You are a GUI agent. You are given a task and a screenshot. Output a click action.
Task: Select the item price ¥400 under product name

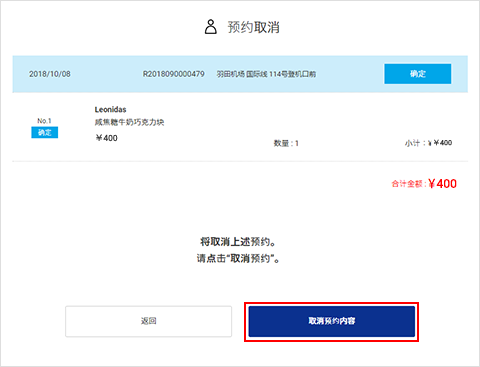click(x=106, y=138)
